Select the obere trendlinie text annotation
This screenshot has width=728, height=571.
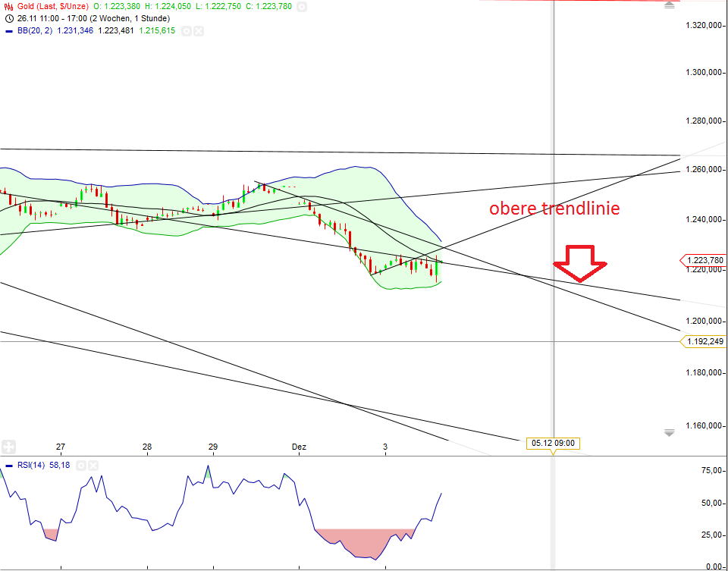tap(554, 209)
